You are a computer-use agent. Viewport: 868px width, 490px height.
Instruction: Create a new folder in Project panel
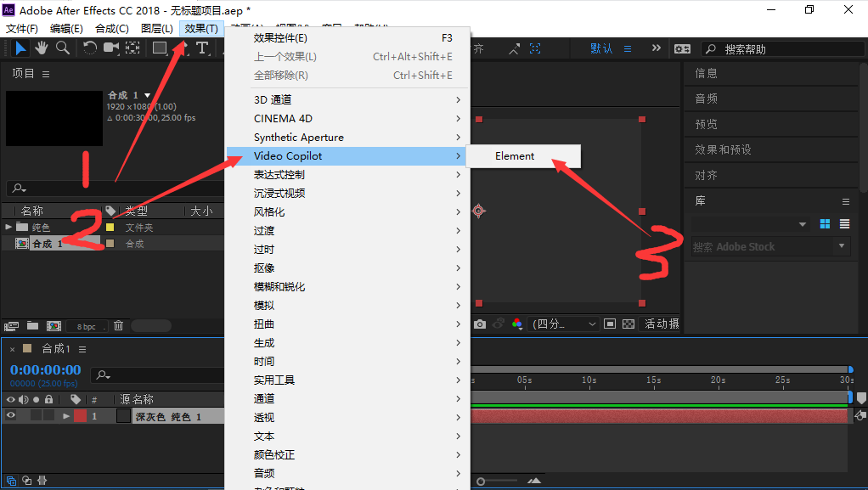pos(32,325)
